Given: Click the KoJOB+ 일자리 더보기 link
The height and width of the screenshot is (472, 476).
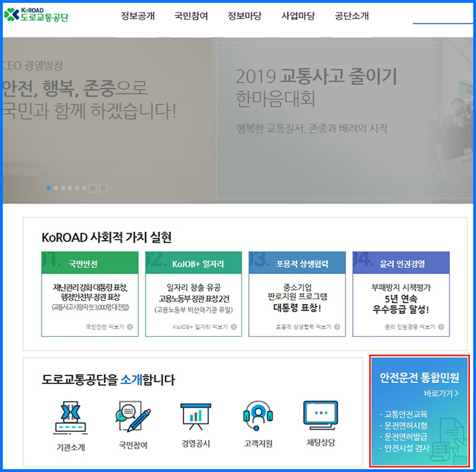Looking at the screenshot, I should [x=201, y=326].
